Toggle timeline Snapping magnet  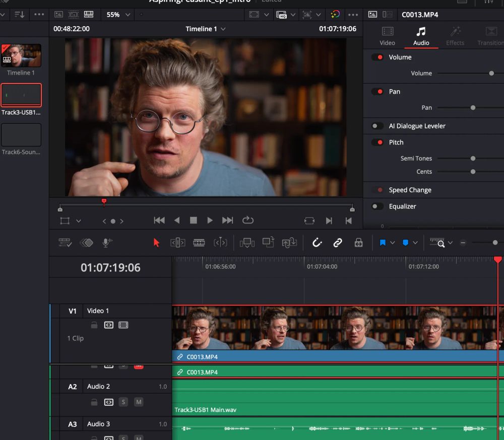click(317, 243)
